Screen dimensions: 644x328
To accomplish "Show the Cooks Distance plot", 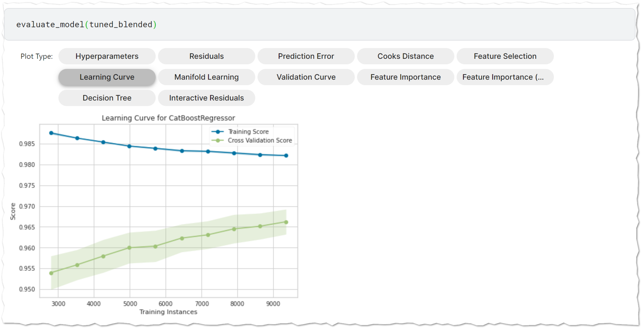I will (405, 56).
